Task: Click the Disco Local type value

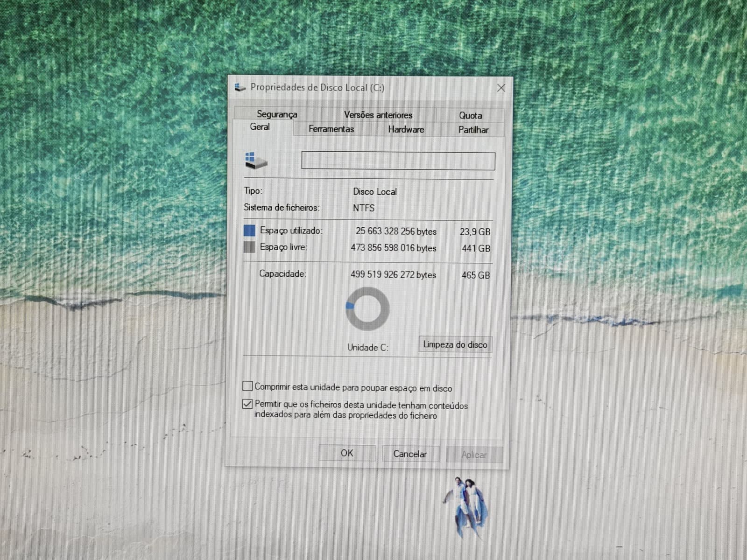Action: 375,192
